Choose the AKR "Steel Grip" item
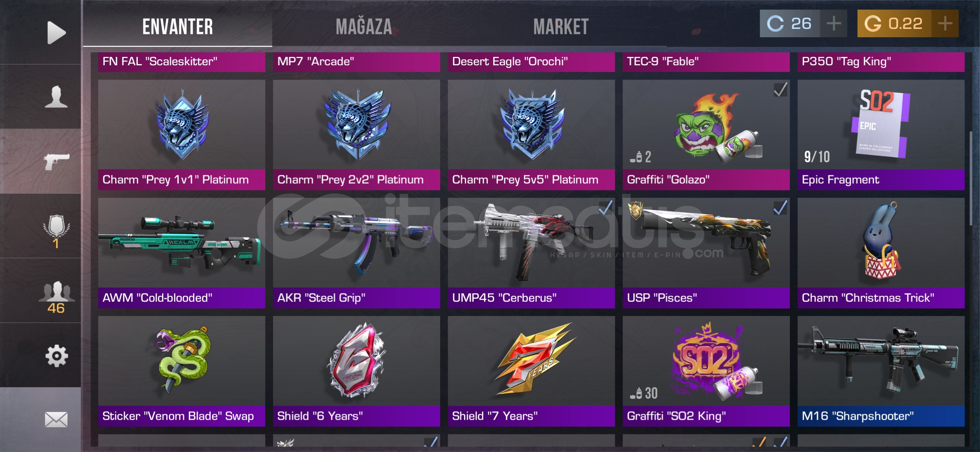This screenshot has height=452, width=980. [356, 253]
